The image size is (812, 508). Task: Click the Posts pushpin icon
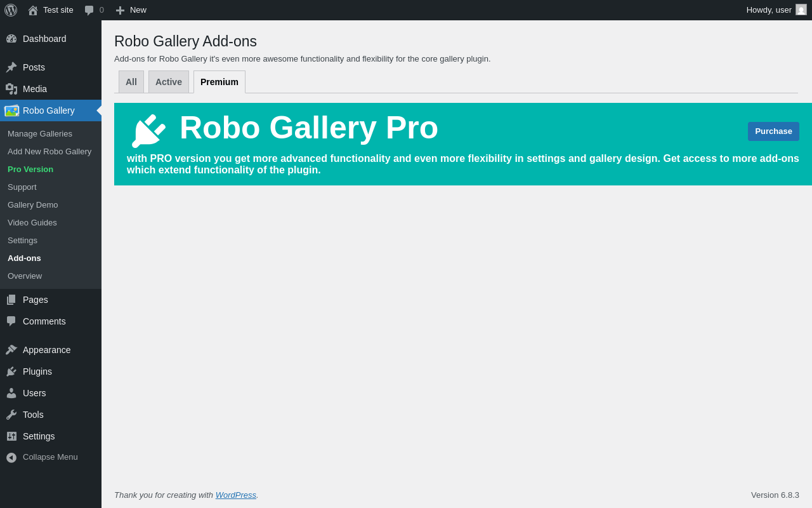11,67
